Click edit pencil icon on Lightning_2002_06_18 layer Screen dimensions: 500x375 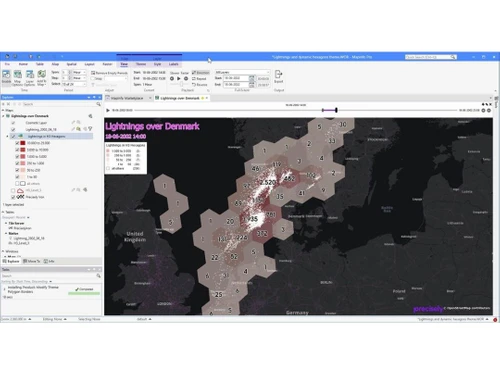click(73, 129)
